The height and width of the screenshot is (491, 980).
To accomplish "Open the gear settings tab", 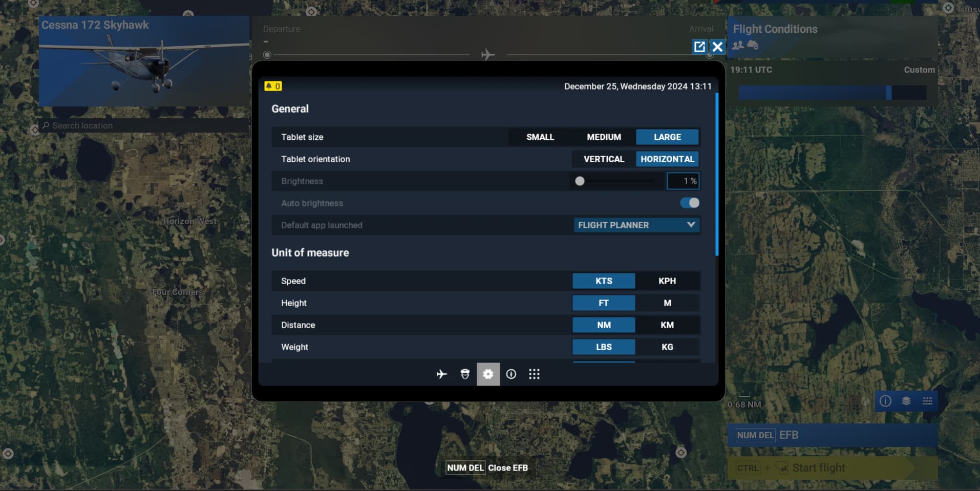I will point(488,374).
